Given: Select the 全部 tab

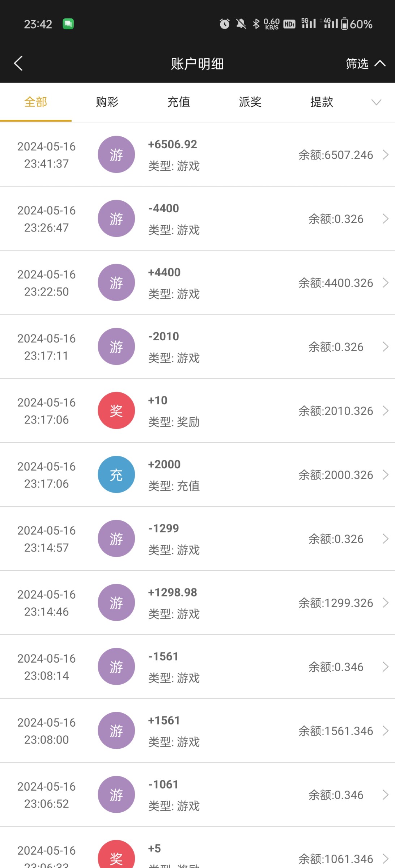Looking at the screenshot, I should [36, 102].
